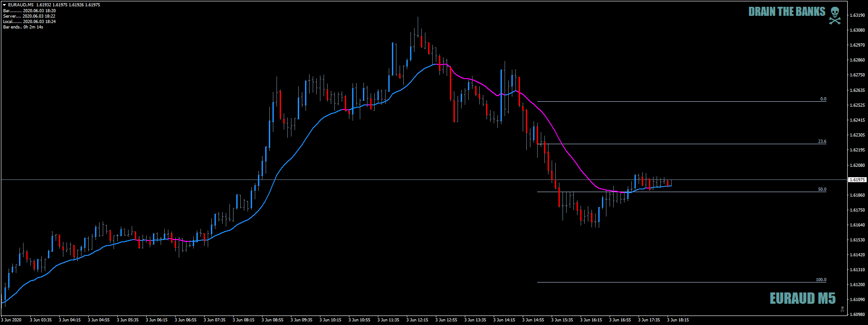Click the '3 Jun 14:55' time axis label

coord(533,320)
